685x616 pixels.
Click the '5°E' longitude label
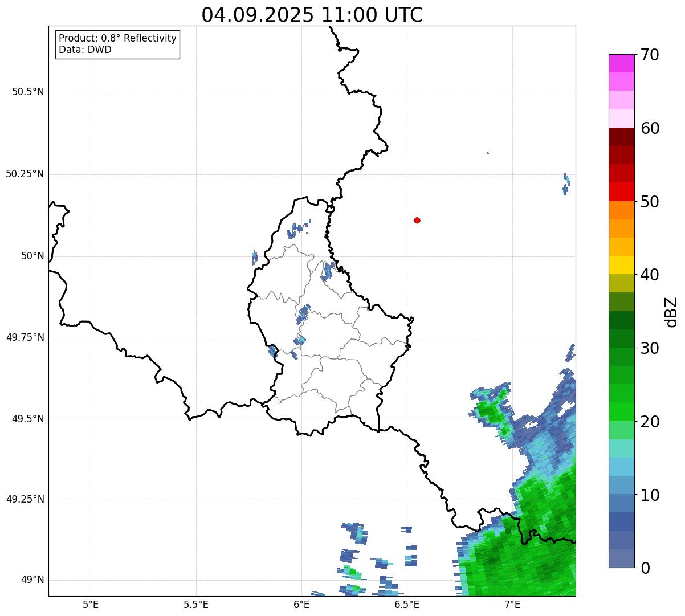(x=91, y=605)
